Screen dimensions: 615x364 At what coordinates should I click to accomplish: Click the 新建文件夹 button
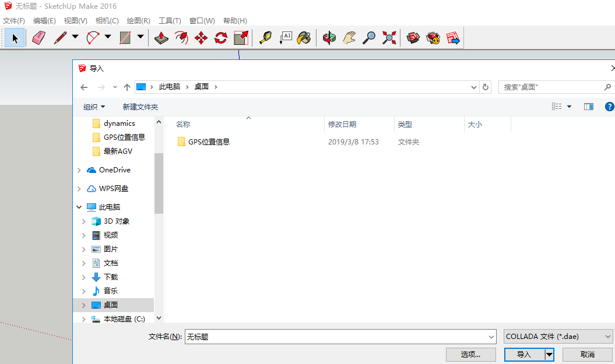(x=140, y=107)
